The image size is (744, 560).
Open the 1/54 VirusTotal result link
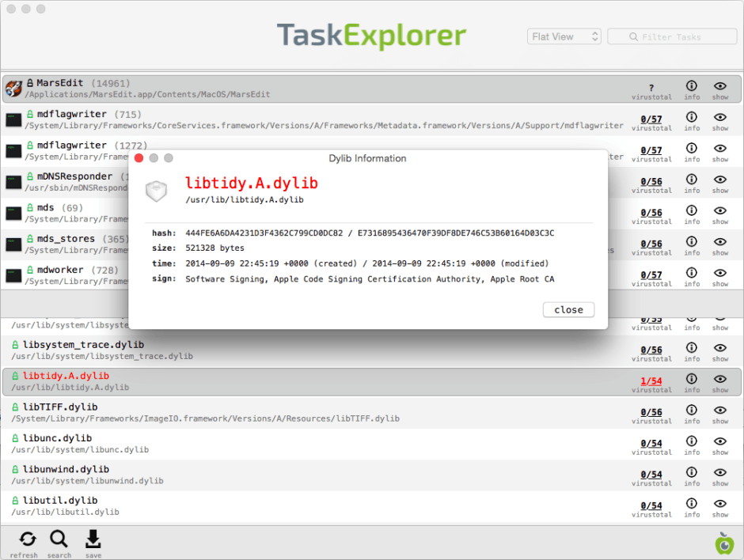(x=651, y=381)
